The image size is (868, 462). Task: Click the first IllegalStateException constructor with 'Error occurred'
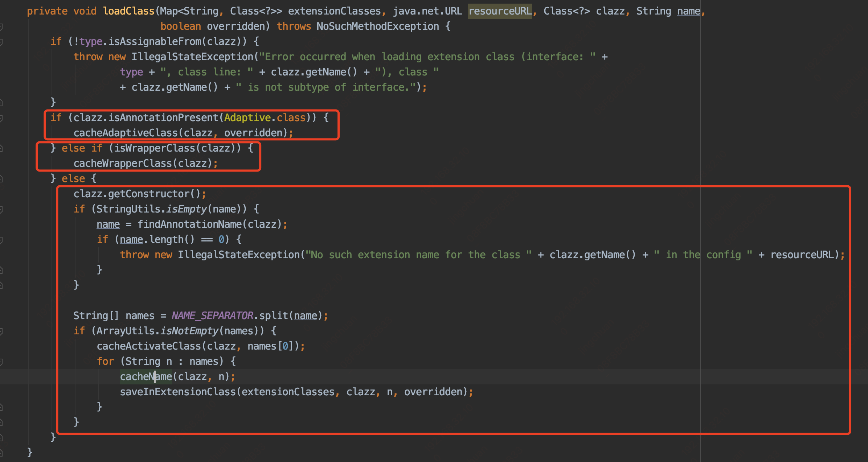pyautogui.click(x=192, y=57)
